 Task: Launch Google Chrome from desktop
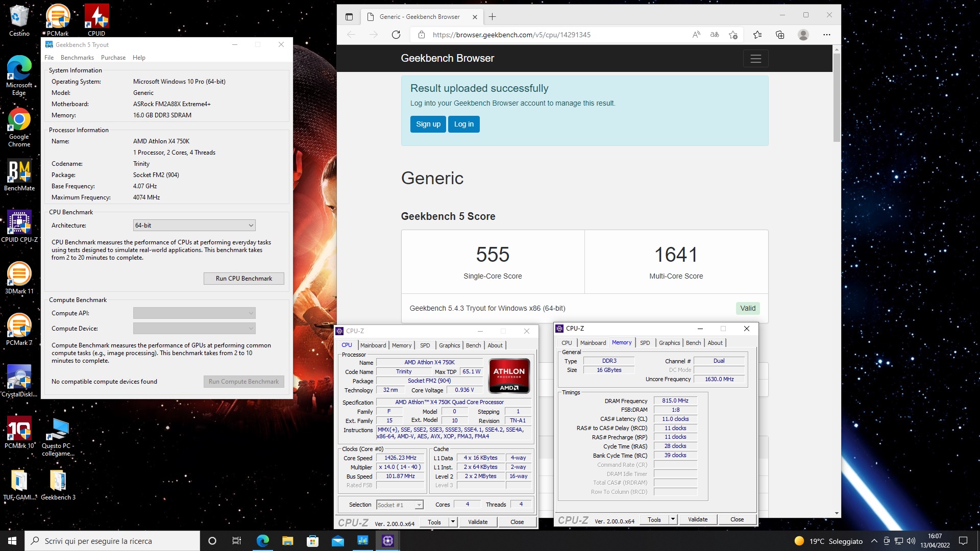(19, 128)
